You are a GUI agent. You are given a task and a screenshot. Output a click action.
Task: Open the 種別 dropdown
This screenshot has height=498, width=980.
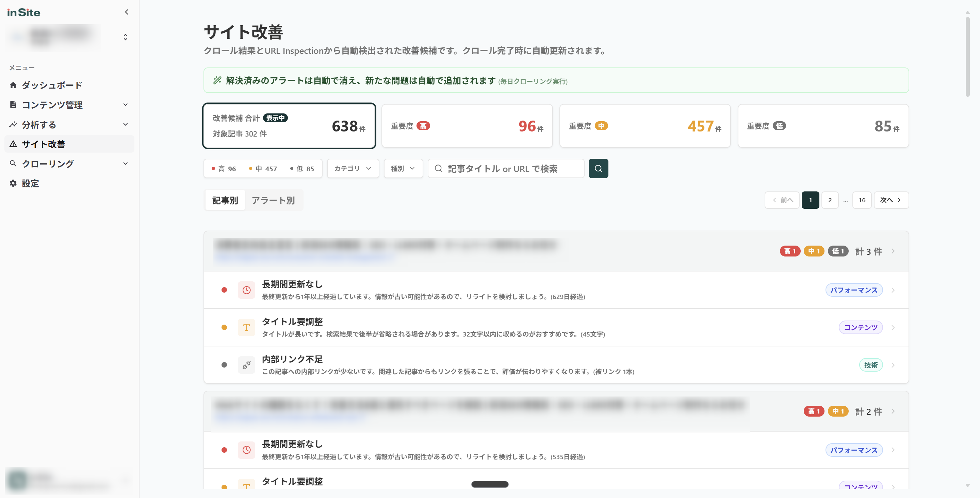pyautogui.click(x=403, y=168)
